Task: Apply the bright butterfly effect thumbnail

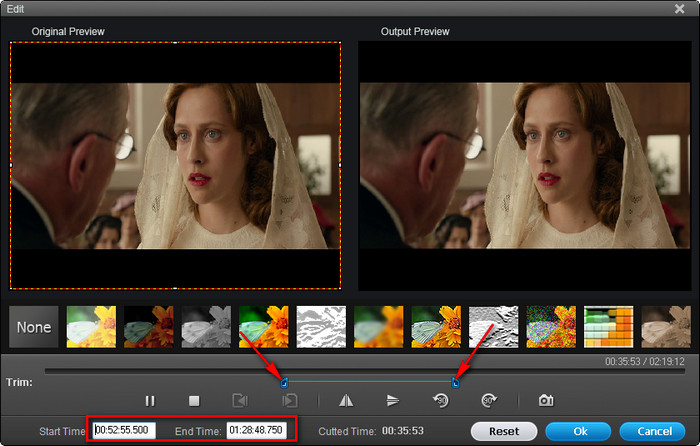Action: tap(92, 327)
